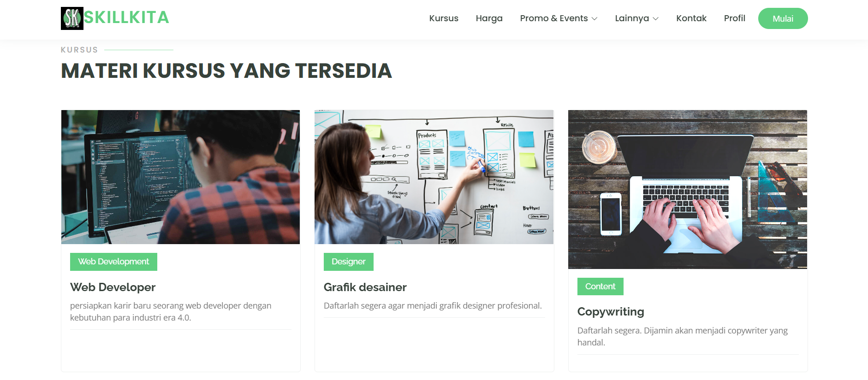868x380 pixels.
Task: Select the Content category tag
Action: pos(600,286)
